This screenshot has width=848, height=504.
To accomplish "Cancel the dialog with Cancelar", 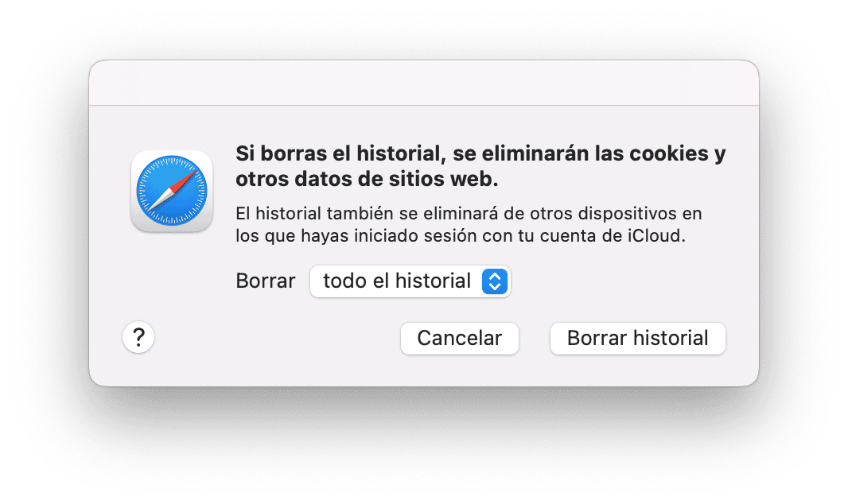I will (x=459, y=338).
